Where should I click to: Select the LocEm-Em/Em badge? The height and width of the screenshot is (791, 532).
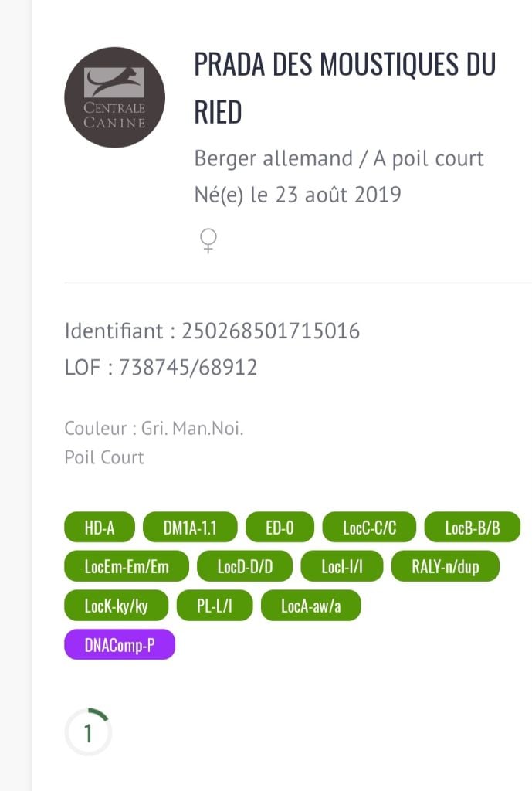click(127, 567)
